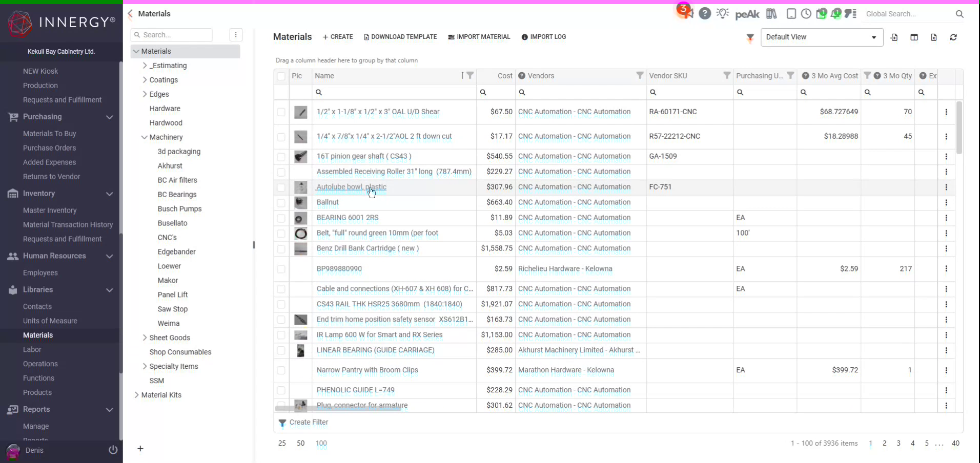Screen dimensions: 980x463
Task: Click the DOWNLOAD TEMPLATE button
Action: pyautogui.click(x=400, y=36)
